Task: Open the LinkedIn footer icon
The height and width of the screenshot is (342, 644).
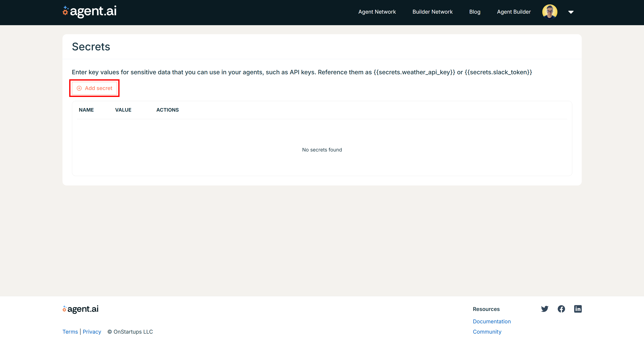Action: (x=578, y=309)
